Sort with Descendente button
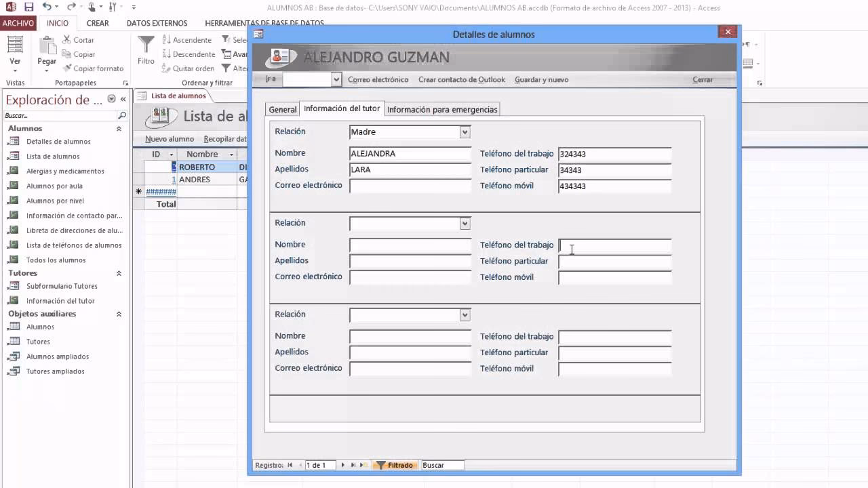The width and height of the screenshot is (868, 488). 189,54
